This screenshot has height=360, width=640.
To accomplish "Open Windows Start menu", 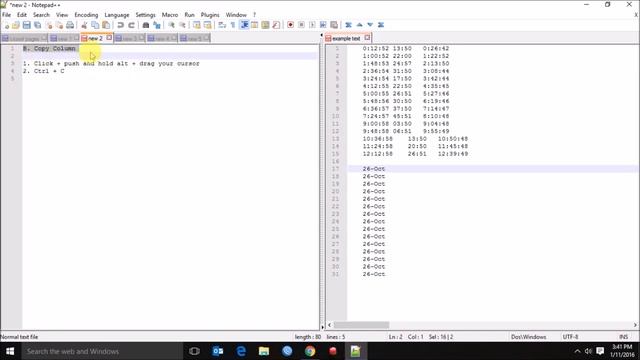I will coord(10,351).
